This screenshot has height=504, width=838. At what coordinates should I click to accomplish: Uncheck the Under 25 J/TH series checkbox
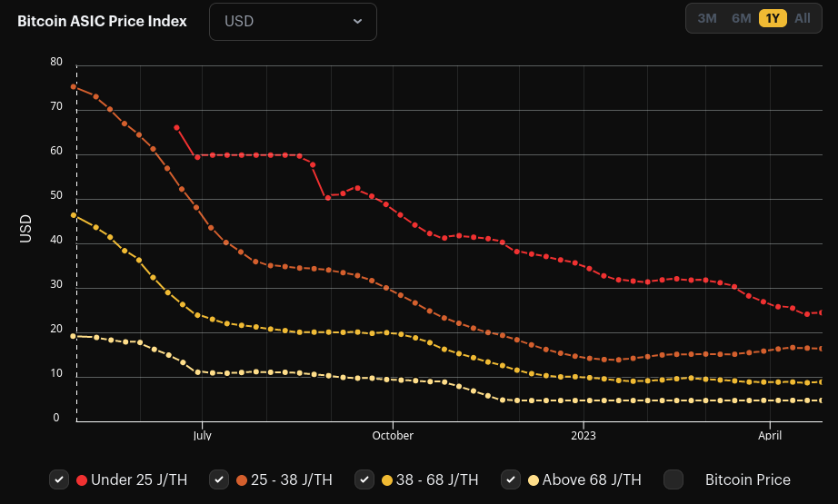click(59, 479)
